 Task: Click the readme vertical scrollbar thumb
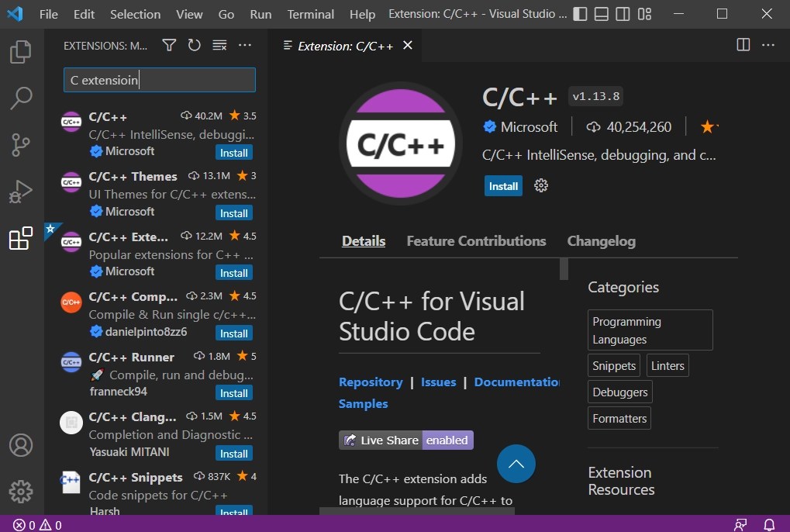coord(564,268)
